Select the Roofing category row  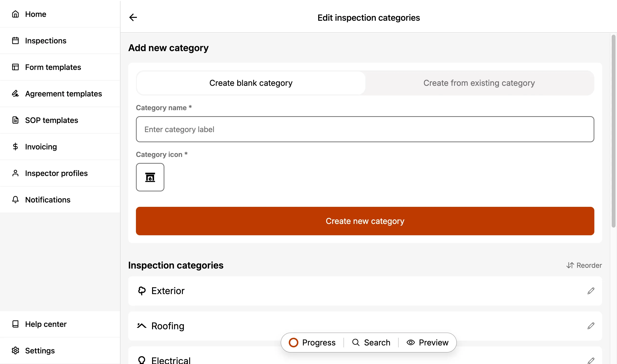click(x=365, y=326)
